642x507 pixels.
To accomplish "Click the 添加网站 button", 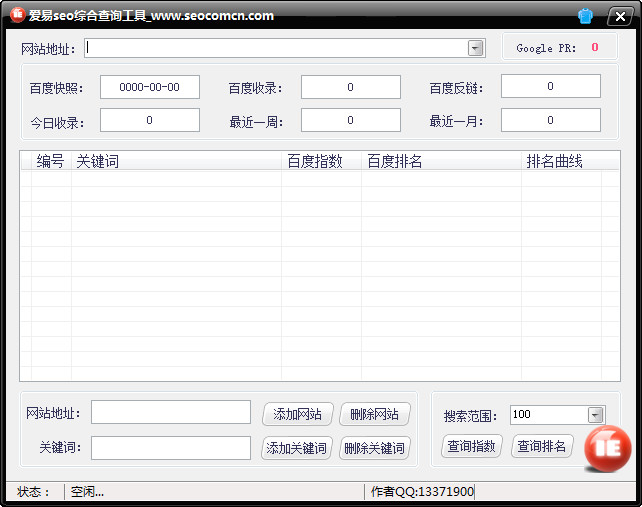I will [298, 414].
